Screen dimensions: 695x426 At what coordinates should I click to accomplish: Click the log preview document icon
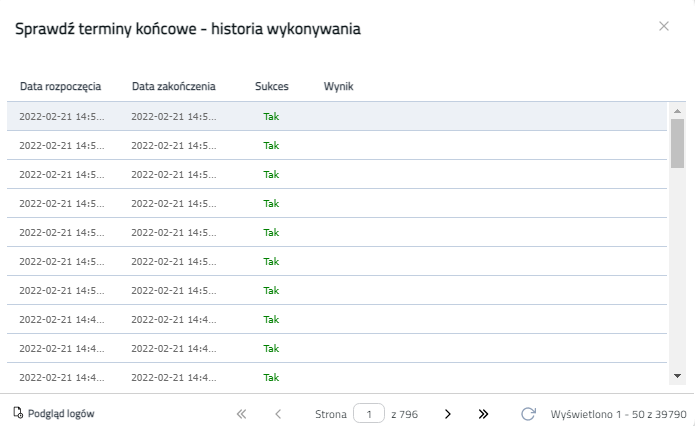click(x=18, y=413)
